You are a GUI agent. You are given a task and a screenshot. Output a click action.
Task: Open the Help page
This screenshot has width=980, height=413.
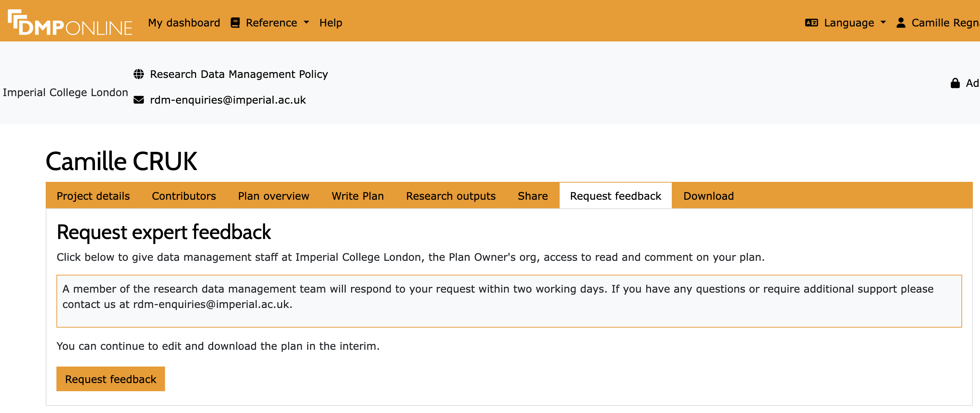click(331, 23)
